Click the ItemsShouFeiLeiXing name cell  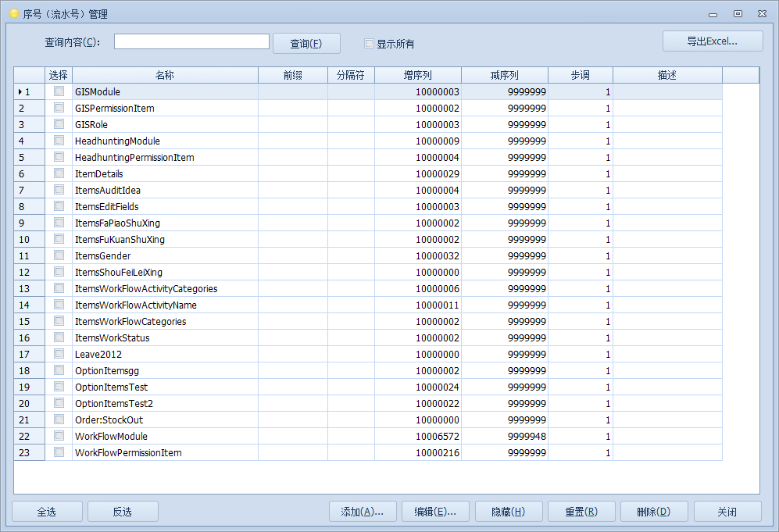165,272
